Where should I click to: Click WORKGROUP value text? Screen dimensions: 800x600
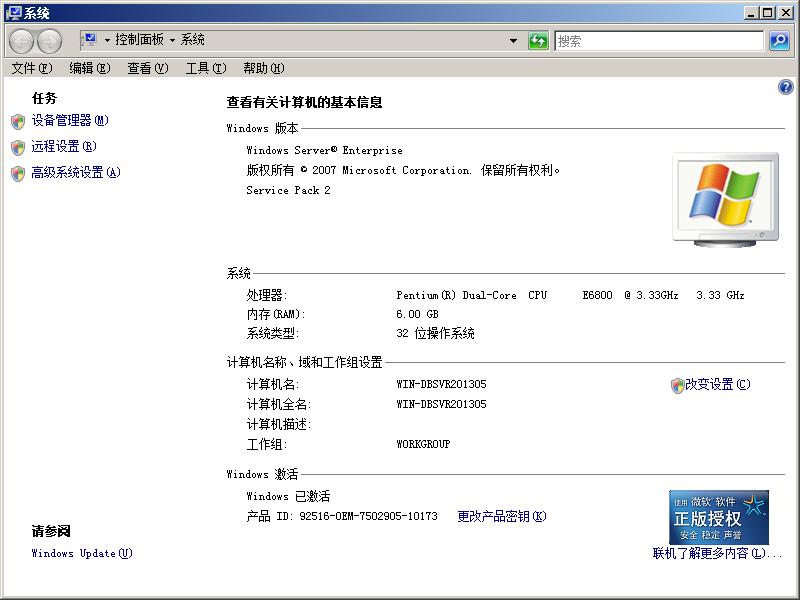pyautogui.click(x=423, y=444)
